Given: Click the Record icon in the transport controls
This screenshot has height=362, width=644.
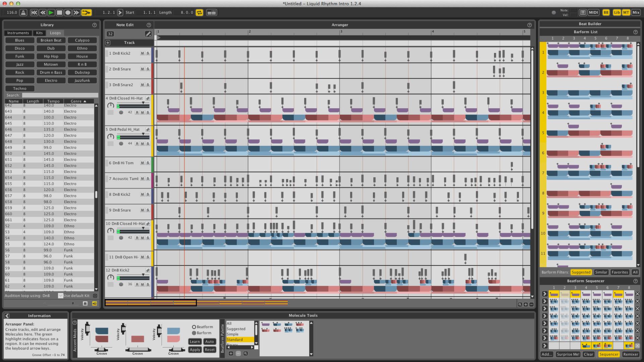Looking at the screenshot, I should coord(68,12).
